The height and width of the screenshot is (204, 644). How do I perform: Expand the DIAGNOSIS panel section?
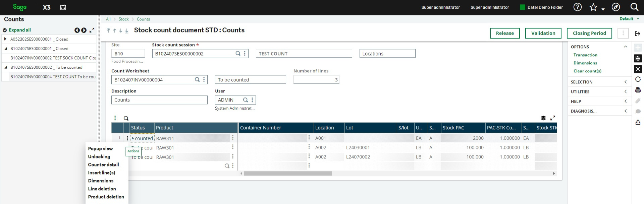point(625,111)
